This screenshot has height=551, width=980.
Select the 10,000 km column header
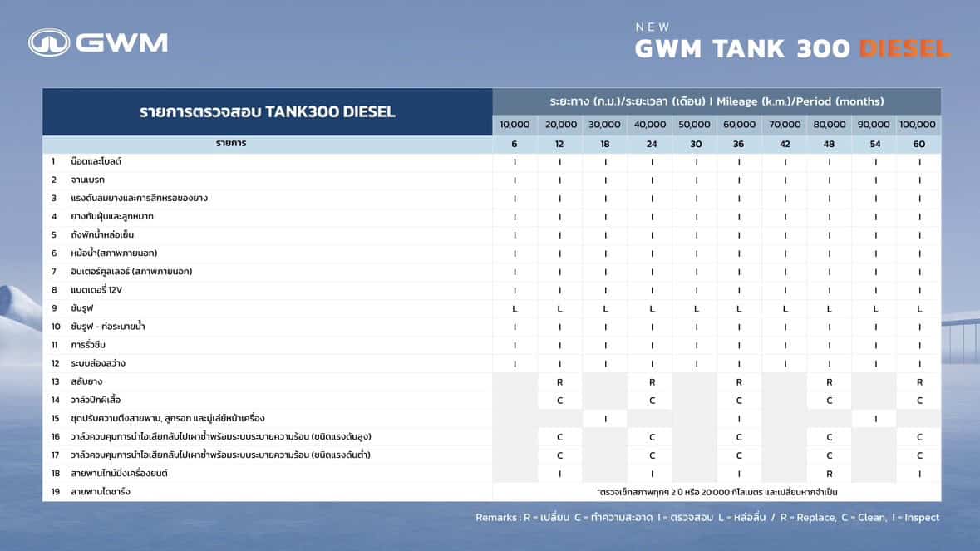pyautogui.click(x=514, y=124)
